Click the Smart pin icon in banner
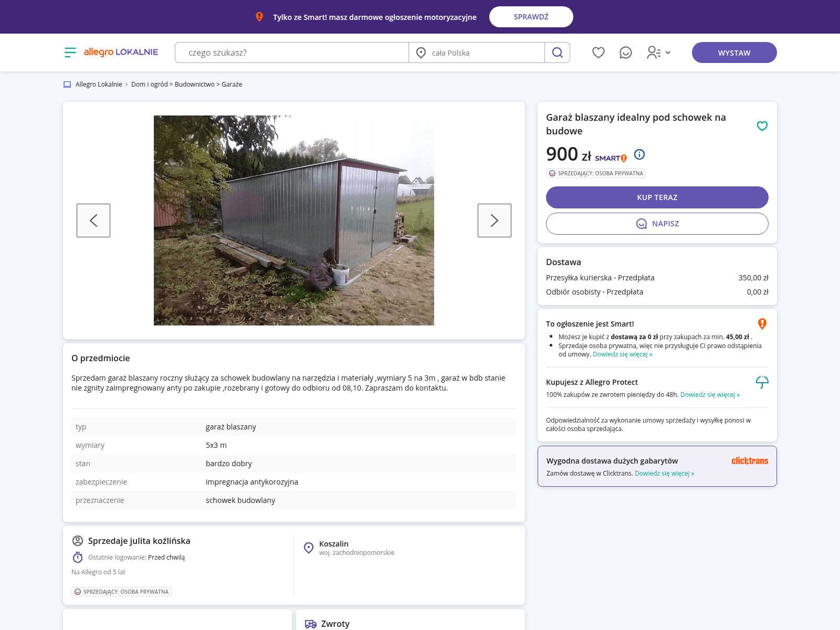This screenshot has height=630, width=840. click(x=259, y=17)
